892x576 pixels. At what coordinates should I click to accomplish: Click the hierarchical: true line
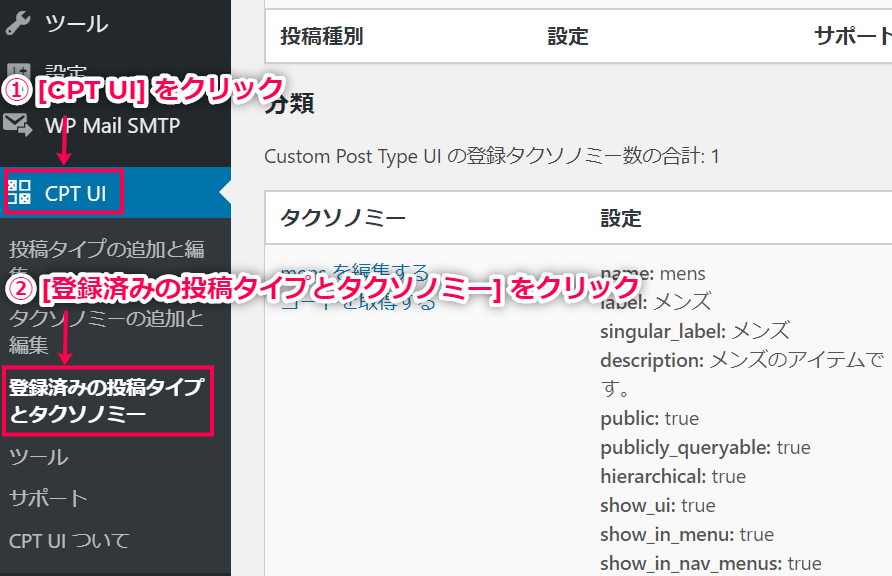click(673, 476)
